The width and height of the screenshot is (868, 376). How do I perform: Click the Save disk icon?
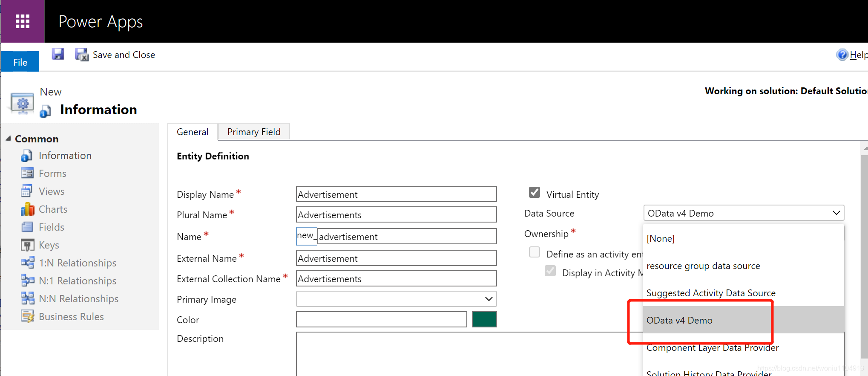58,54
